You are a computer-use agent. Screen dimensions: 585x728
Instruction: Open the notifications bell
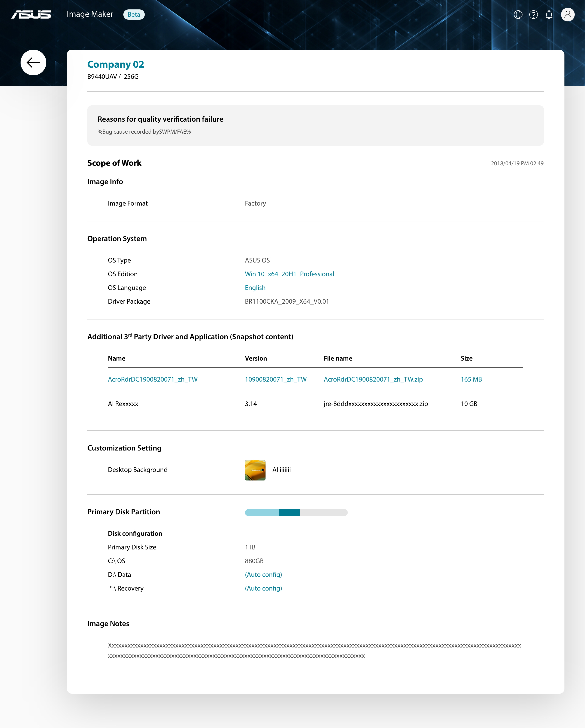point(549,15)
